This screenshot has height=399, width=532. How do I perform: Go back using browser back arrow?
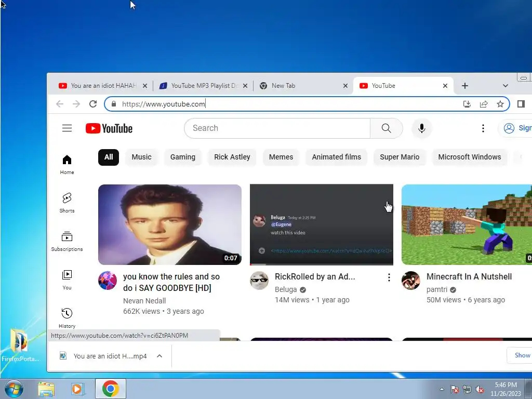pos(60,104)
